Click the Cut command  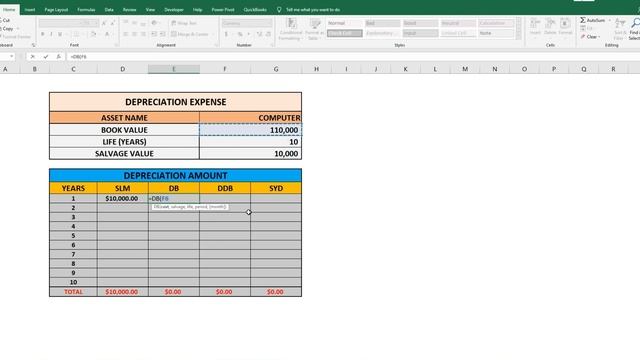pyautogui.click(x=5, y=20)
